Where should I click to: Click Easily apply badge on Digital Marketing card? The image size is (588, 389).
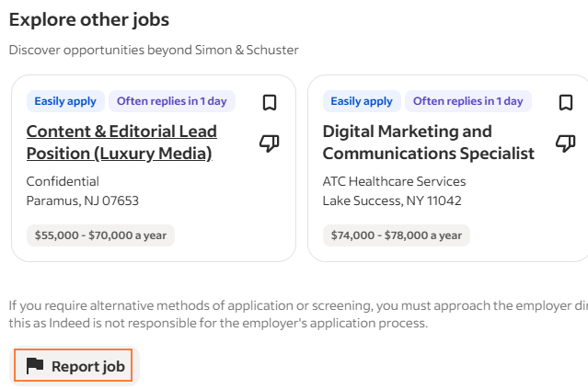tap(362, 101)
